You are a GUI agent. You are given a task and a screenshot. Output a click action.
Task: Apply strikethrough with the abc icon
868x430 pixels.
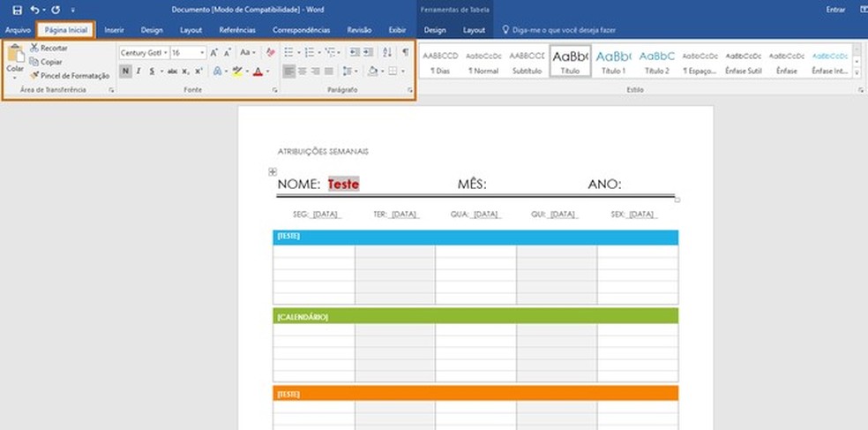pyautogui.click(x=172, y=72)
